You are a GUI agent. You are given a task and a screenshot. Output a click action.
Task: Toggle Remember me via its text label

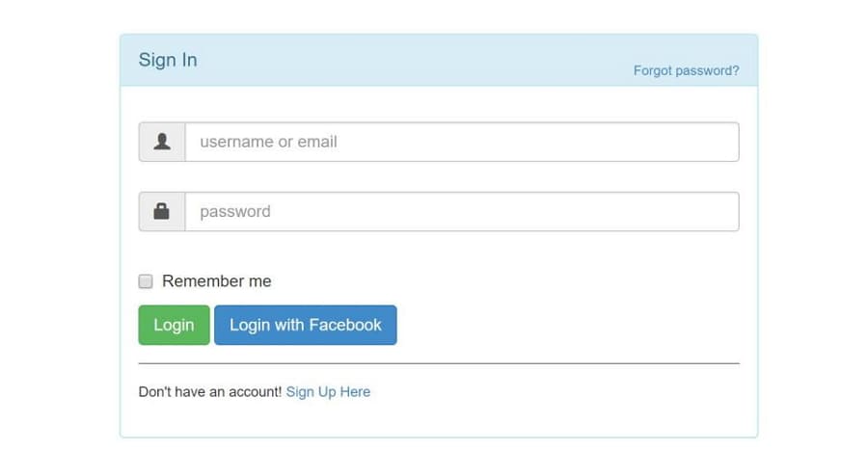[x=216, y=281]
